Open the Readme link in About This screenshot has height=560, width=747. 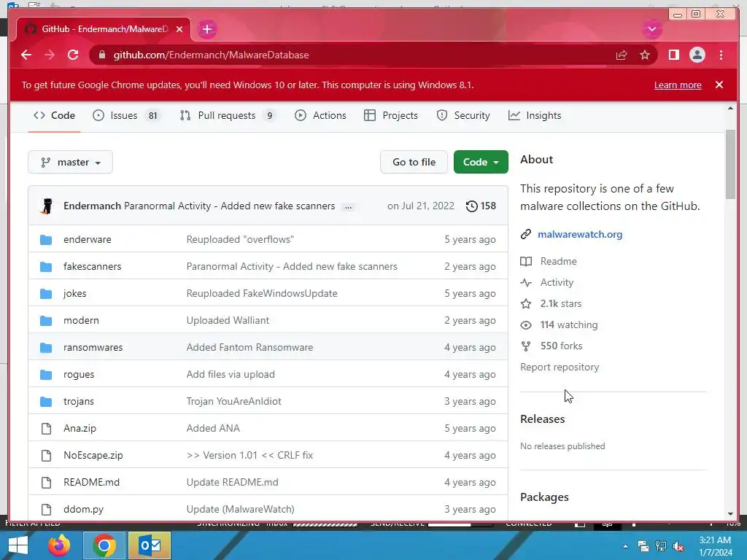(x=558, y=262)
